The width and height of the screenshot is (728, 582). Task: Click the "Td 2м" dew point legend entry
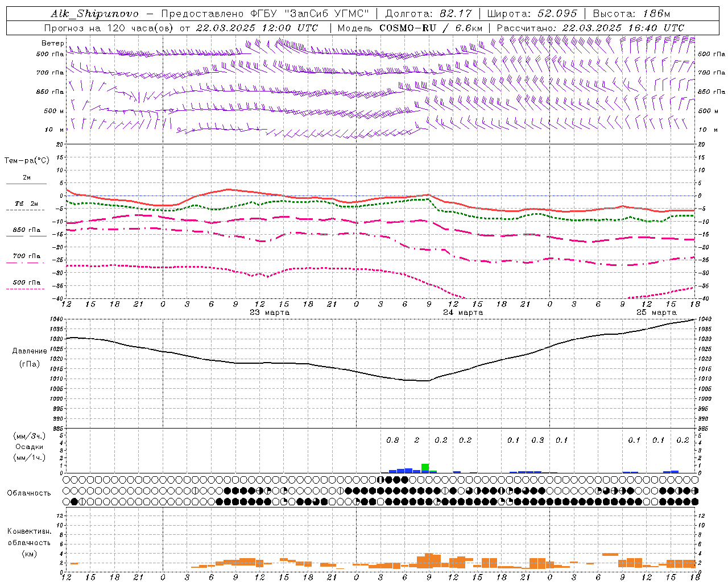coord(26,203)
